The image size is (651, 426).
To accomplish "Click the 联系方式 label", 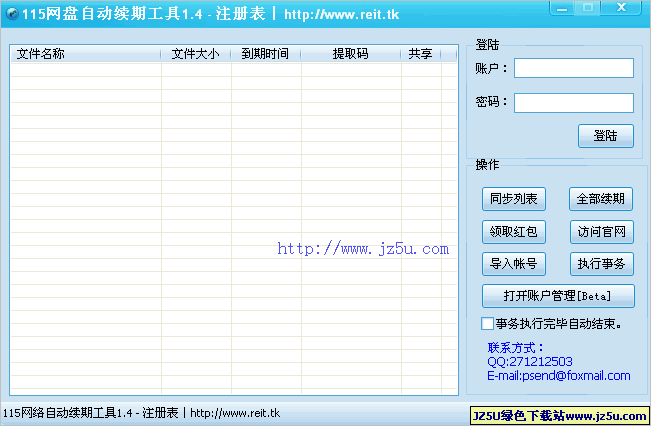I will click(515, 348).
